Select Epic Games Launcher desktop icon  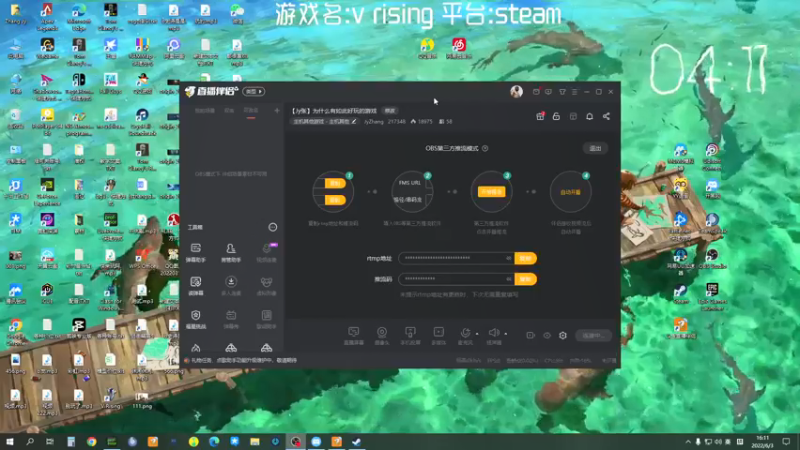712,295
